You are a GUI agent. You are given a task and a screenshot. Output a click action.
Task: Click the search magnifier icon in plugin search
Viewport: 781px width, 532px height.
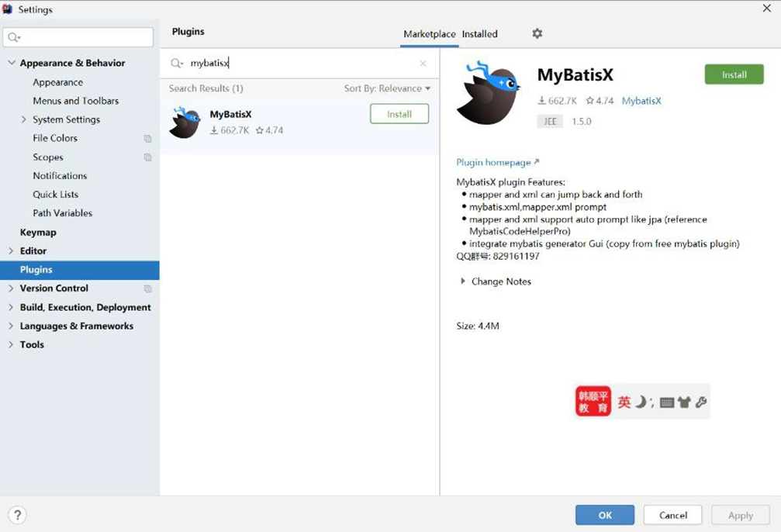[x=177, y=64]
